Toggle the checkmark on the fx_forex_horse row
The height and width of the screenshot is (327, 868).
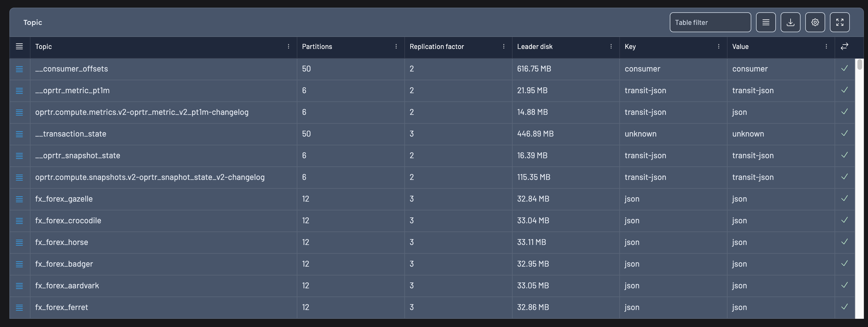(x=844, y=242)
